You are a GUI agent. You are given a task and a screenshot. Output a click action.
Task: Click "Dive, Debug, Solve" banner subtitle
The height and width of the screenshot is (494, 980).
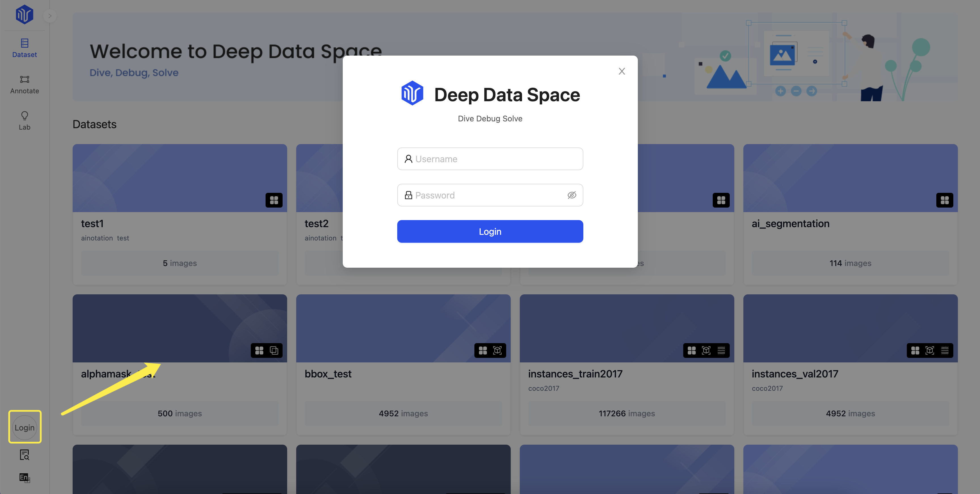pyautogui.click(x=134, y=73)
